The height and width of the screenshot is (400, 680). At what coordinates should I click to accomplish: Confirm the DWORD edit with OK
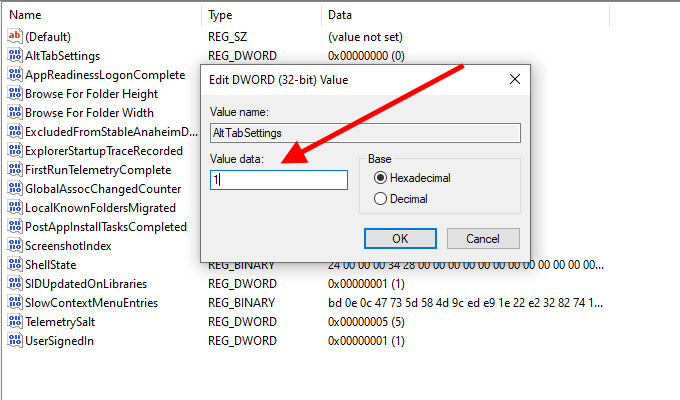coord(400,239)
